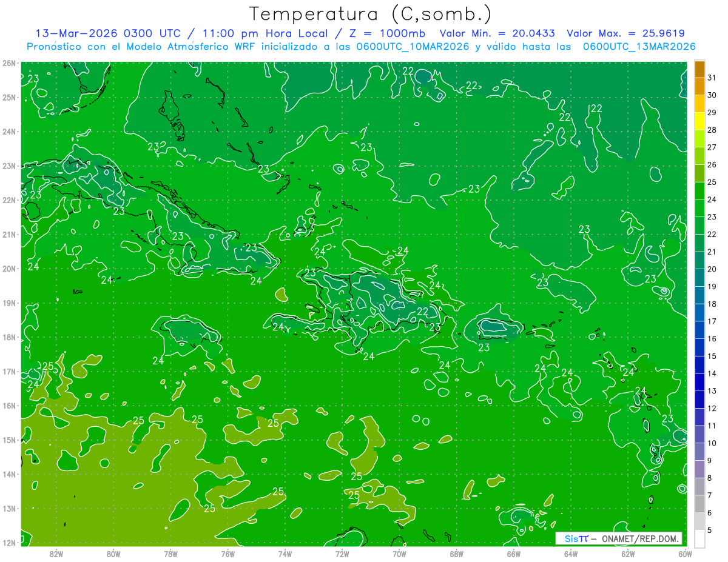Click the 80W longitude axis label
Screen dimensions: 728x562
[113, 554]
